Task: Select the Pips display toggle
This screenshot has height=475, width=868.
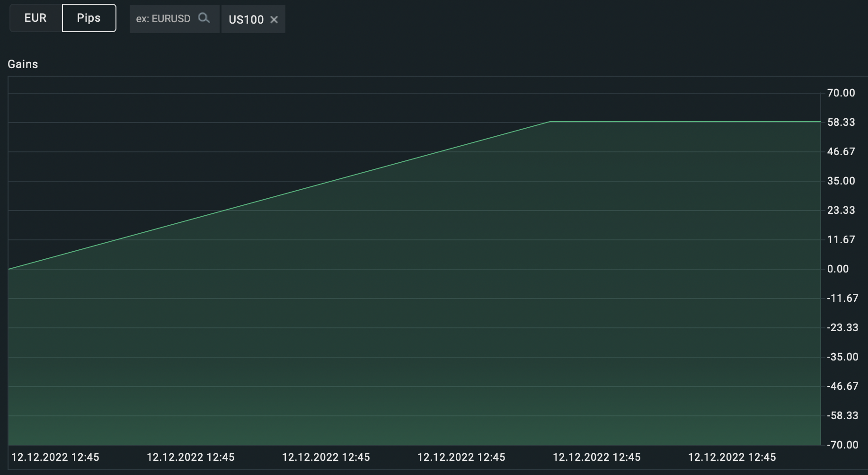Action: (x=89, y=18)
